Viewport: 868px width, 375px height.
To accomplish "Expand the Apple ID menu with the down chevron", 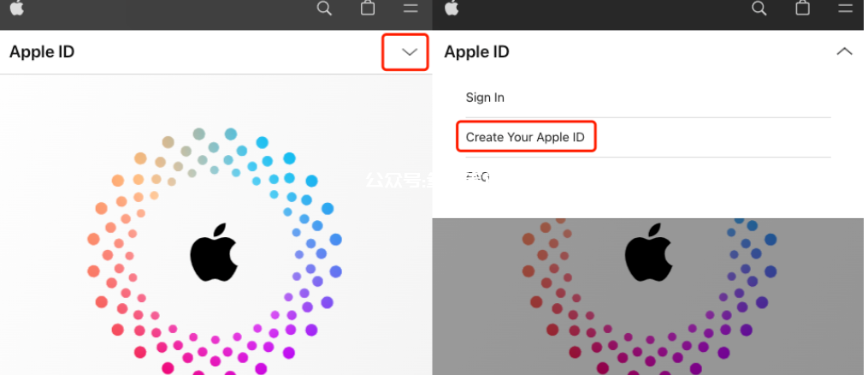I will [x=409, y=52].
